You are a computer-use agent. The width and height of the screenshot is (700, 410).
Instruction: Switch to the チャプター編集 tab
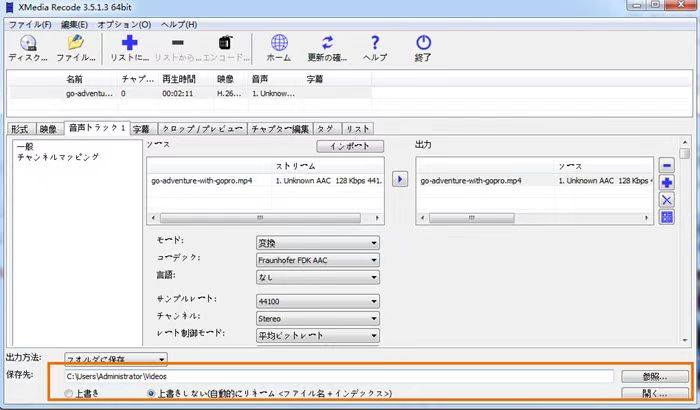point(280,129)
